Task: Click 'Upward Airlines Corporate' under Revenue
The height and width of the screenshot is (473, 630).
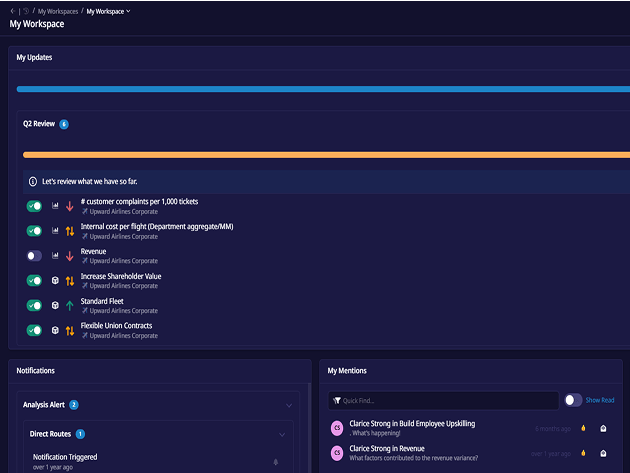Action: (x=124, y=261)
